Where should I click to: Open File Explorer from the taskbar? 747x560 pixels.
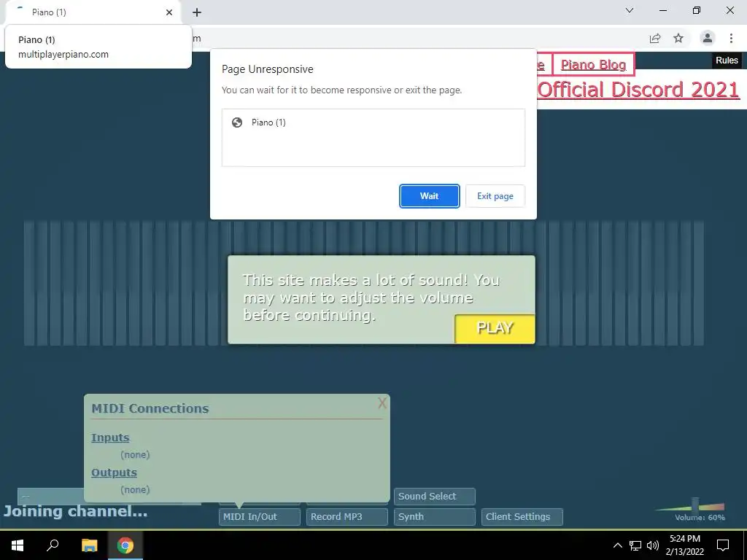point(89,545)
